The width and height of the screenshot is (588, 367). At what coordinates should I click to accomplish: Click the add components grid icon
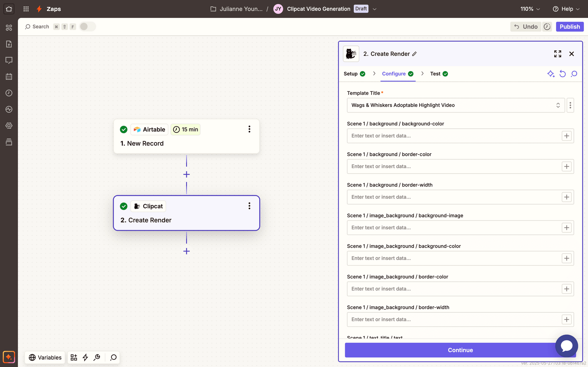click(74, 357)
